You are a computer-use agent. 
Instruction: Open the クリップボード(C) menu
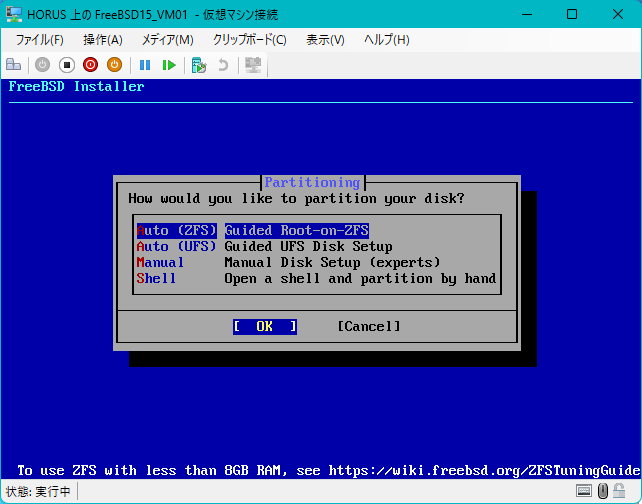(x=249, y=40)
